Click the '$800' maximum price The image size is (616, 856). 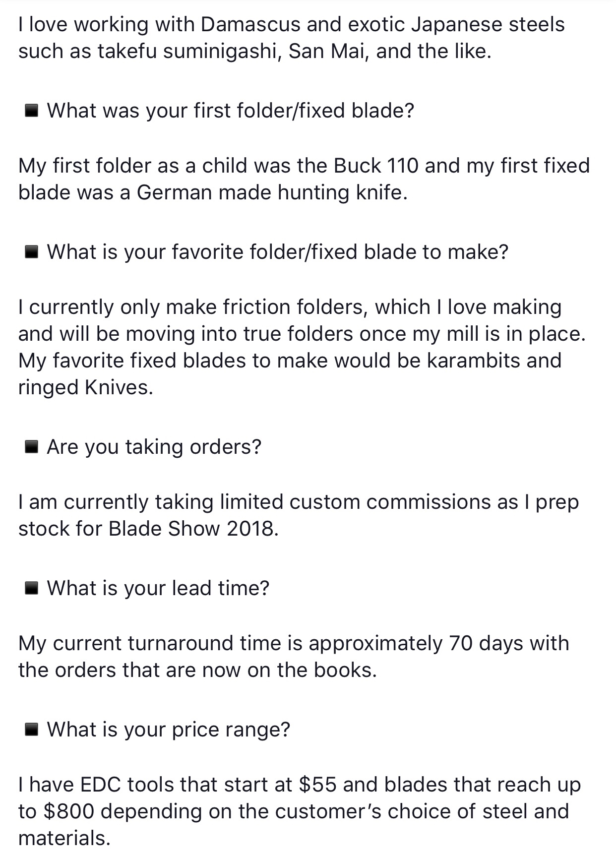click(68, 811)
